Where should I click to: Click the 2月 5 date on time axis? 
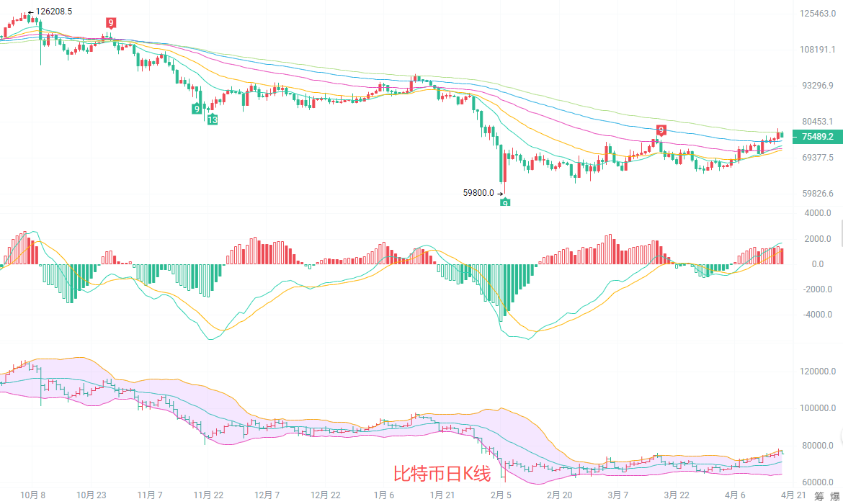point(500,495)
